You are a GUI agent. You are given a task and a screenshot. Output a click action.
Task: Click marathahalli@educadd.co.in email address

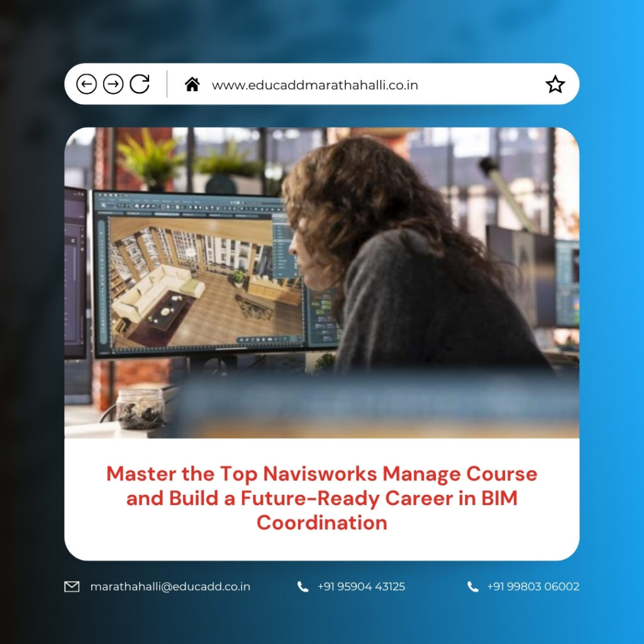pos(170,587)
